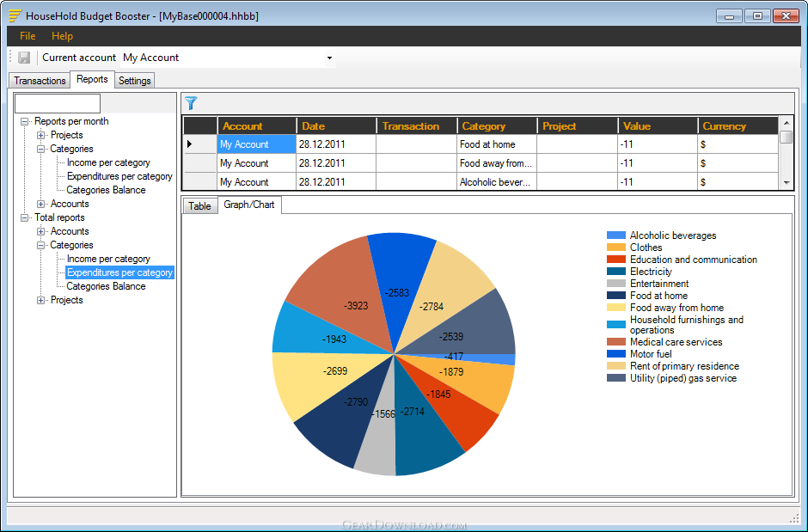Open the Current account dropdown
The image size is (808, 532).
pyautogui.click(x=329, y=58)
